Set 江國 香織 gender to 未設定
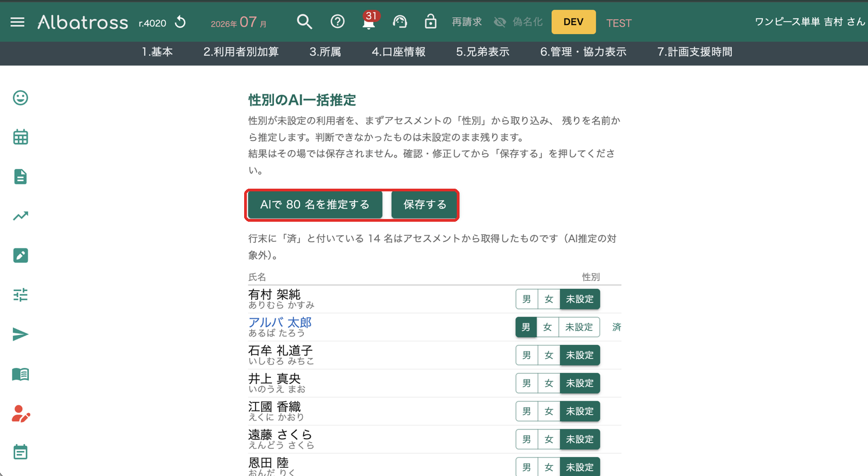This screenshot has height=476, width=868. (580, 411)
